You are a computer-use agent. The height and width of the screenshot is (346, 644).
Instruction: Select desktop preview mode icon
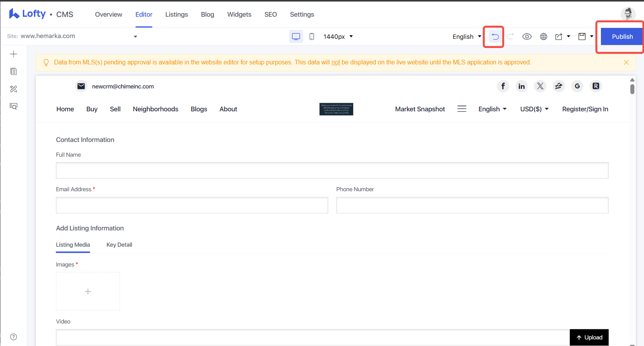point(296,36)
